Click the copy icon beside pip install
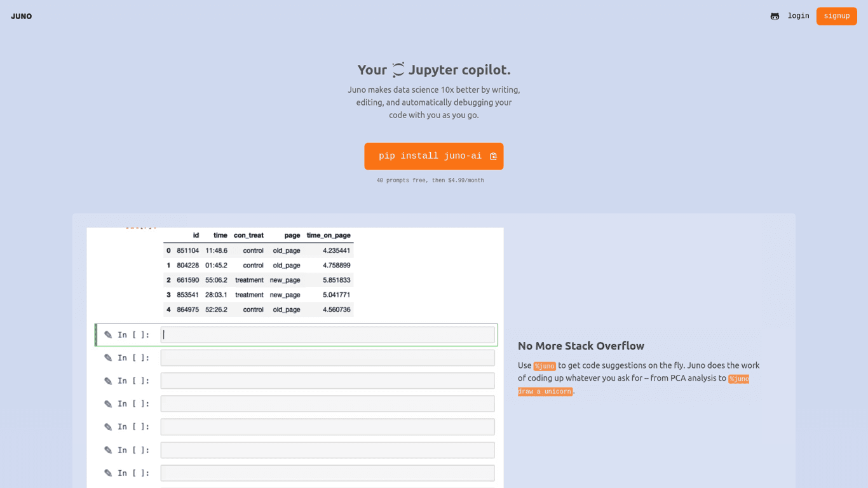868x488 pixels. pos(493,156)
